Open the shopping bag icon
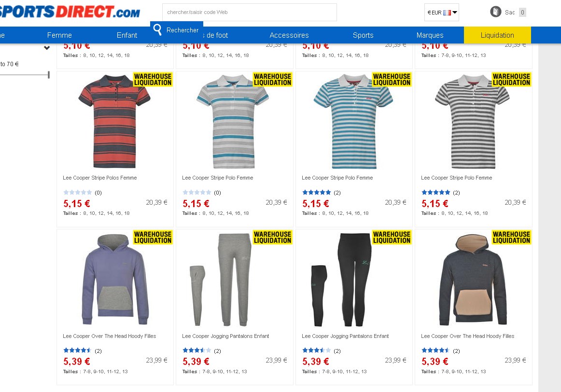The image size is (561, 392). click(x=495, y=12)
